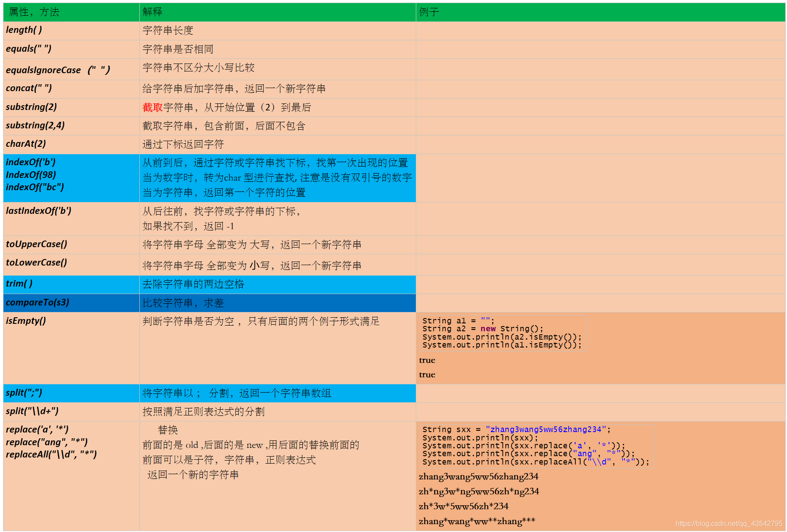Screen dimensions: 787x532
Task: Click the header cell '例子'
Action: (600, 12)
